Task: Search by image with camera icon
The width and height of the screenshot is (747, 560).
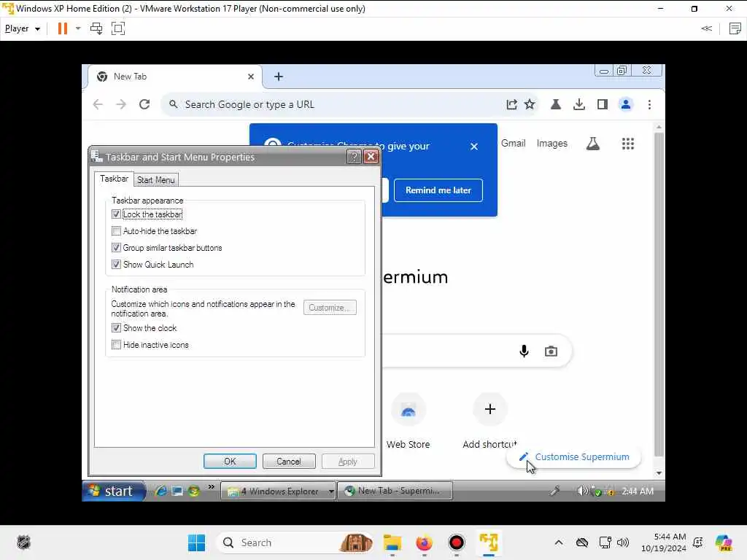Action: point(551,351)
